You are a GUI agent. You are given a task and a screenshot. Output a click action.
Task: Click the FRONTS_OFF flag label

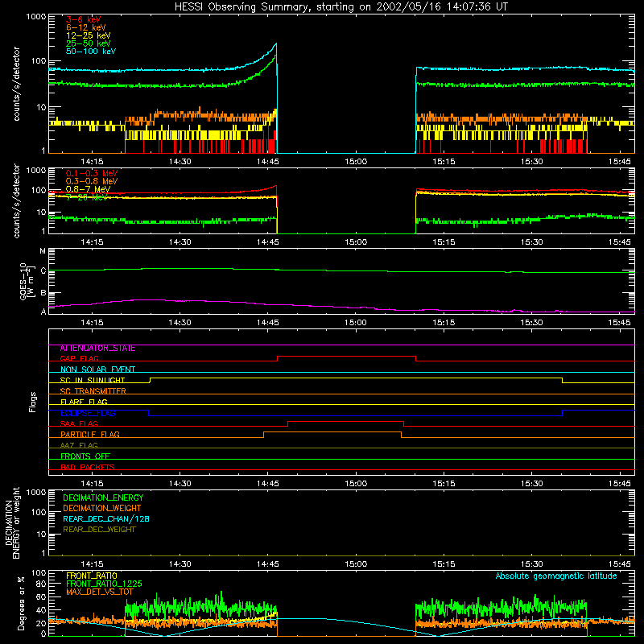point(85,456)
